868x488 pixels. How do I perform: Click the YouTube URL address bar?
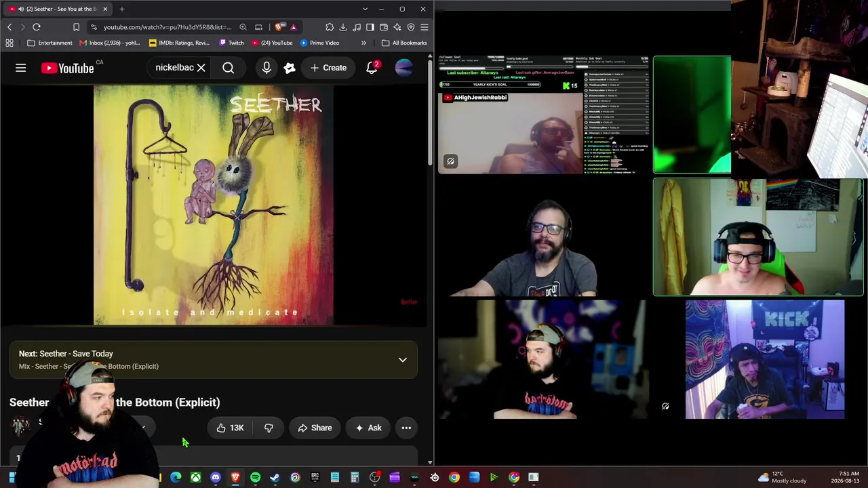click(167, 27)
